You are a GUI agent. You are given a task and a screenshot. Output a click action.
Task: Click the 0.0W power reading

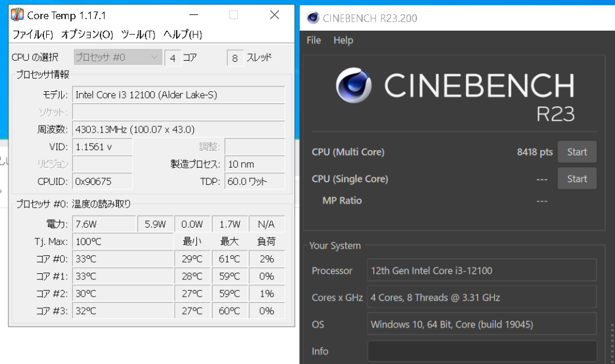(192, 224)
